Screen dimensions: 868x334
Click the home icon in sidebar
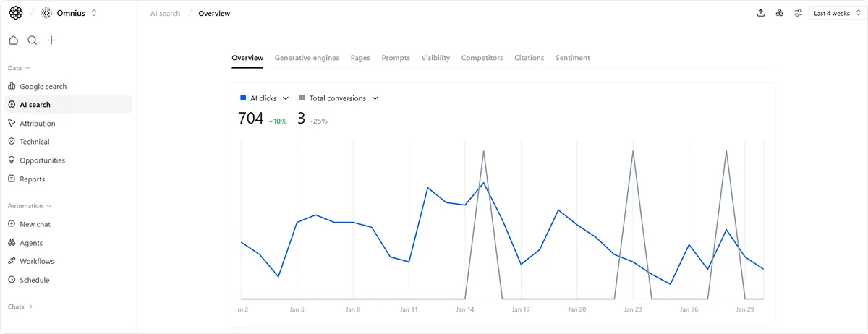click(x=13, y=40)
